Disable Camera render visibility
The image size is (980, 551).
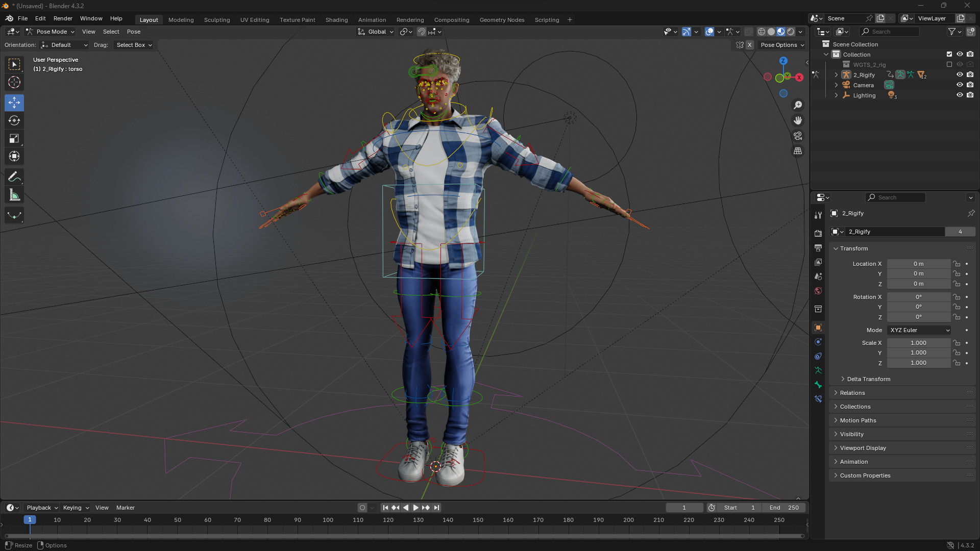[x=970, y=85]
